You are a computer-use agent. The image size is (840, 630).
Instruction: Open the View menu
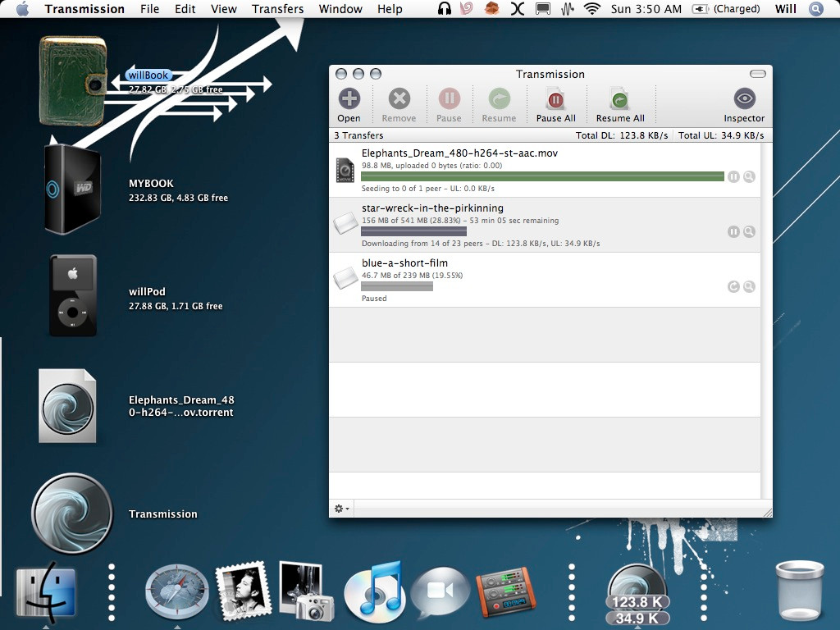point(223,9)
